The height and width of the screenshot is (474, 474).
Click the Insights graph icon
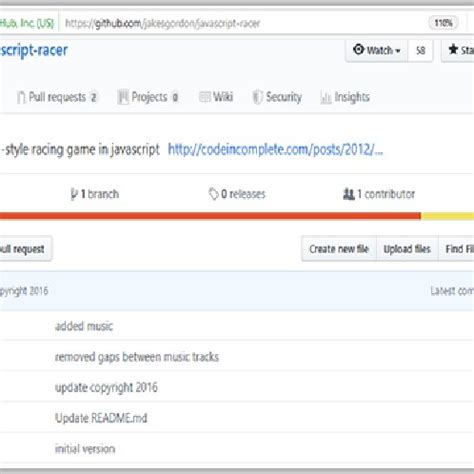[326, 98]
